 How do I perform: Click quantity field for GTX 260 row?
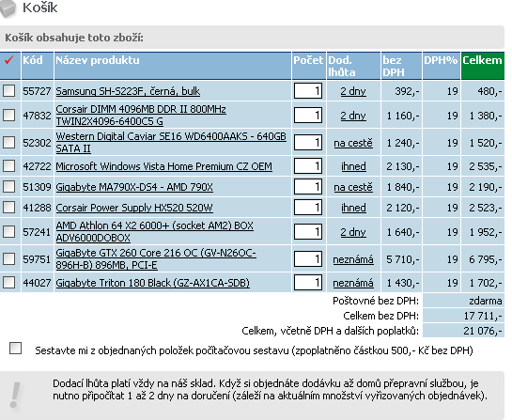pos(308,259)
